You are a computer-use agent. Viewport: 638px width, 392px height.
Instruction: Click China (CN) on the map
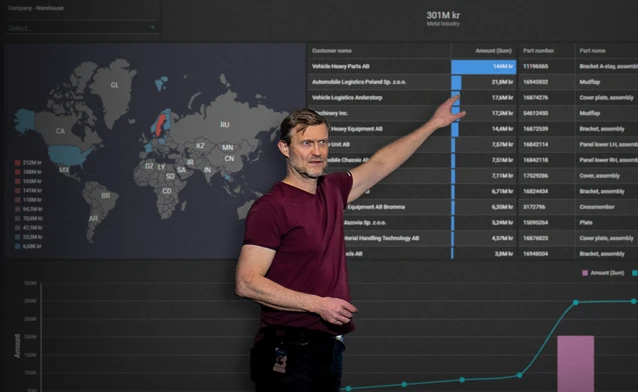[x=229, y=158]
